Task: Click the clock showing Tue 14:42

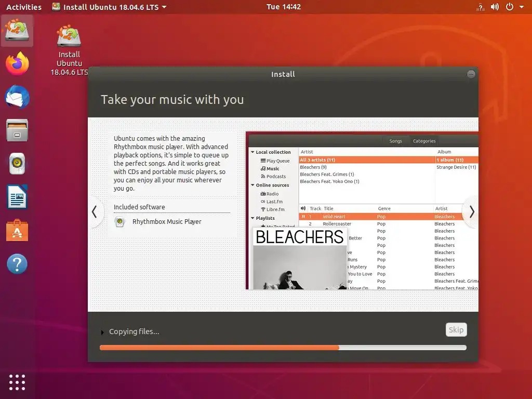Action: 284,7
